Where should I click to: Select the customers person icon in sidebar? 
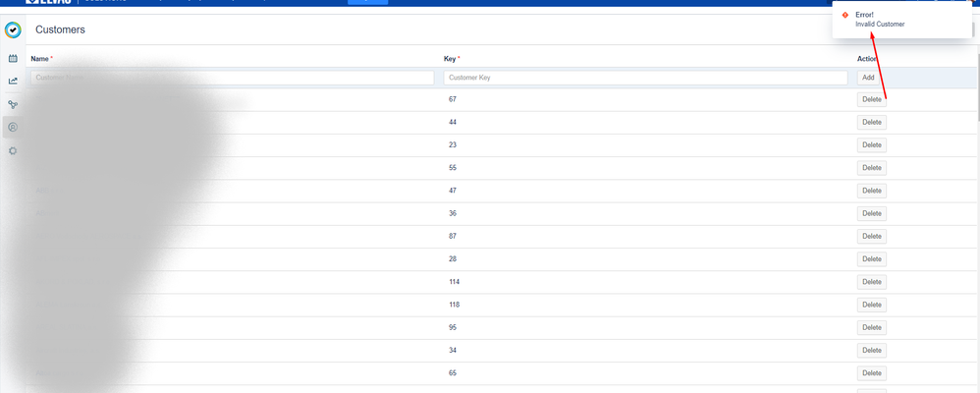(x=13, y=127)
